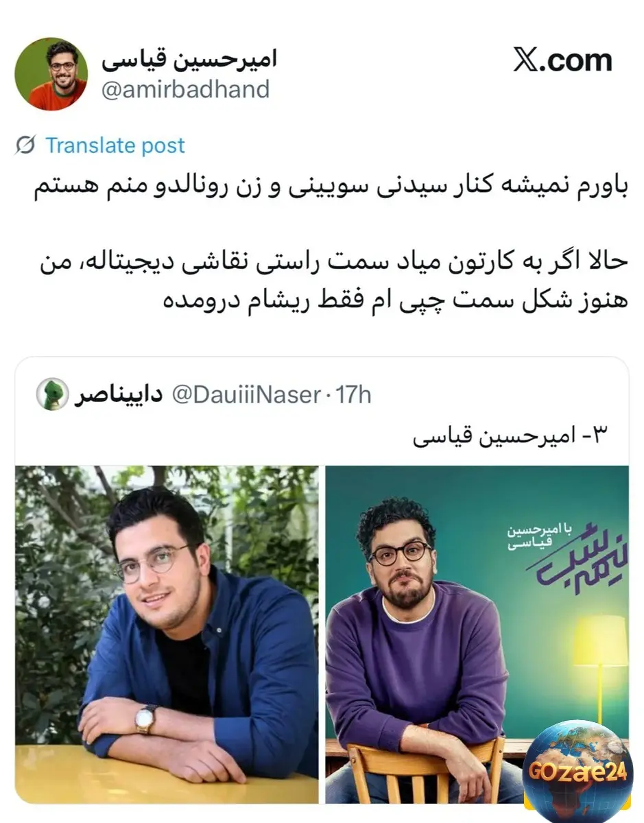Open the @amirbadhand handle
The width and height of the screenshot is (644, 823).
pyautogui.click(x=185, y=90)
